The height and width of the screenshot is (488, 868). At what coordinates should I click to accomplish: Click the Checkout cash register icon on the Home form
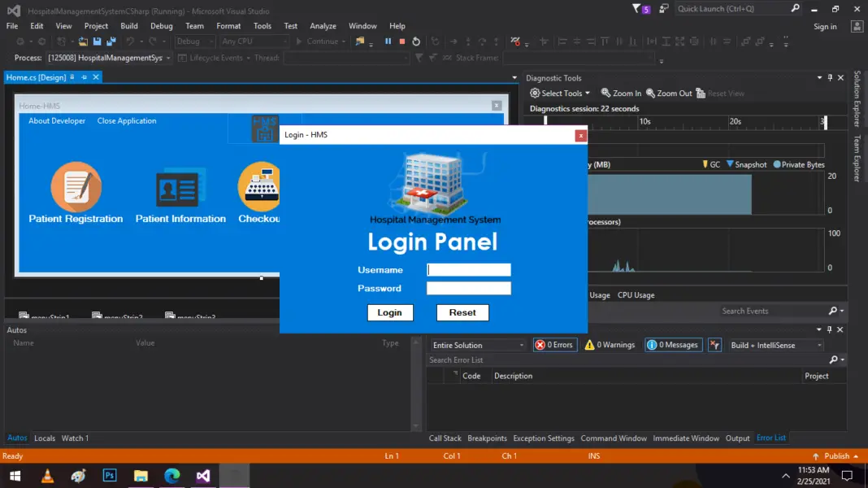(259, 187)
